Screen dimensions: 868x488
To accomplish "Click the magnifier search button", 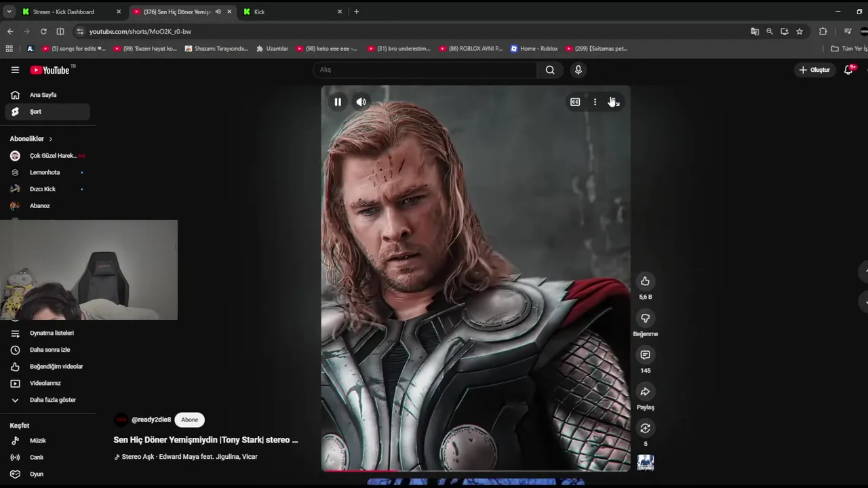I will point(550,70).
